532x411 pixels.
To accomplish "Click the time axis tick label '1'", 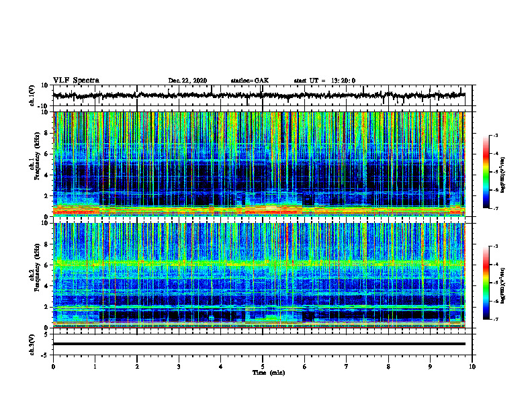I will click(95, 367).
